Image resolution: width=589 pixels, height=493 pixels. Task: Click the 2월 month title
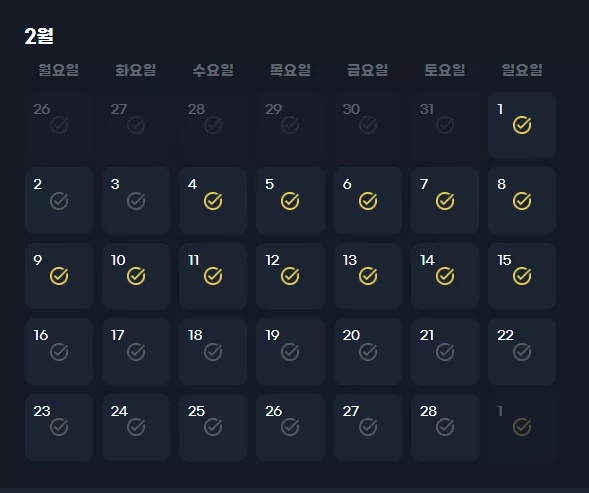pyautogui.click(x=39, y=36)
